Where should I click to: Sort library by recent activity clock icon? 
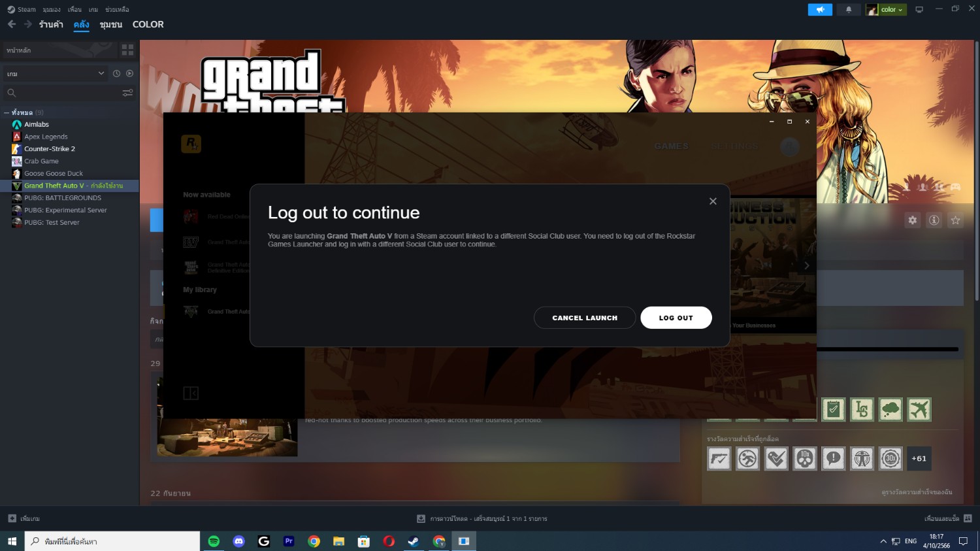(x=116, y=74)
